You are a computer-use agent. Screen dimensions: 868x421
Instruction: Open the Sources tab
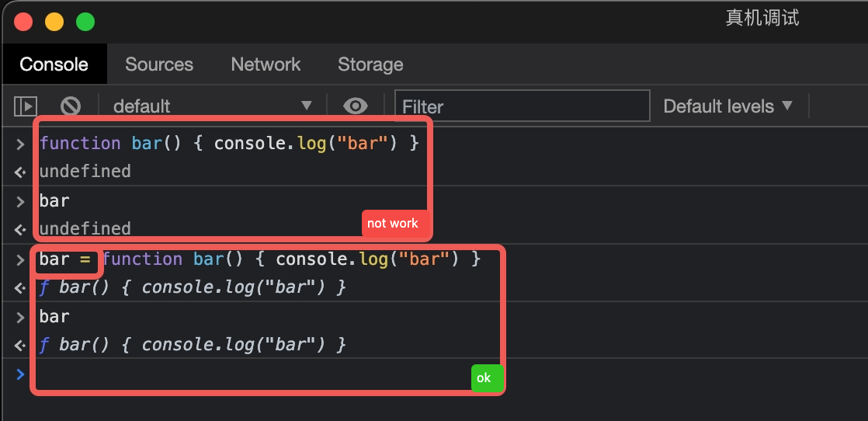(x=159, y=64)
